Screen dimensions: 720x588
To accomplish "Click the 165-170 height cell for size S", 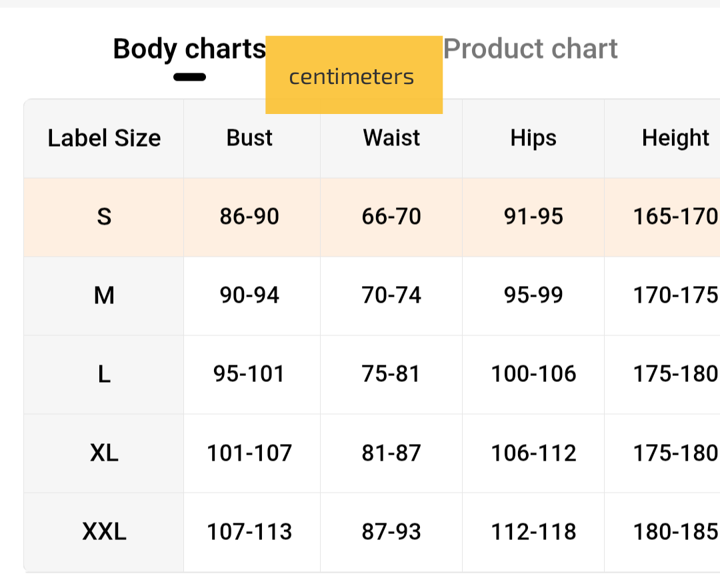I will click(x=675, y=217).
